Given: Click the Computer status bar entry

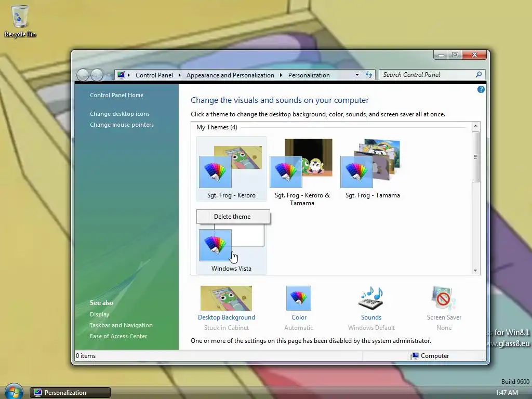Looking at the screenshot, I should coord(430,355).
